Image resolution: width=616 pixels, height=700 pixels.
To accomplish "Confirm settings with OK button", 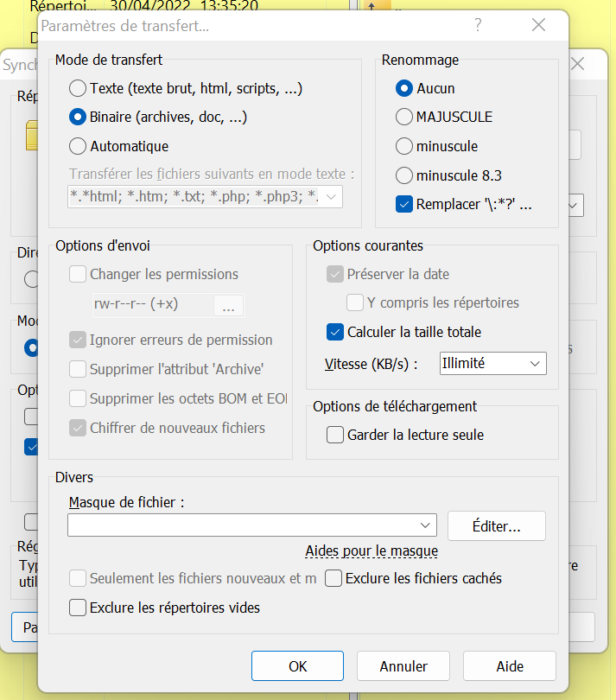I will pos(297,666).
